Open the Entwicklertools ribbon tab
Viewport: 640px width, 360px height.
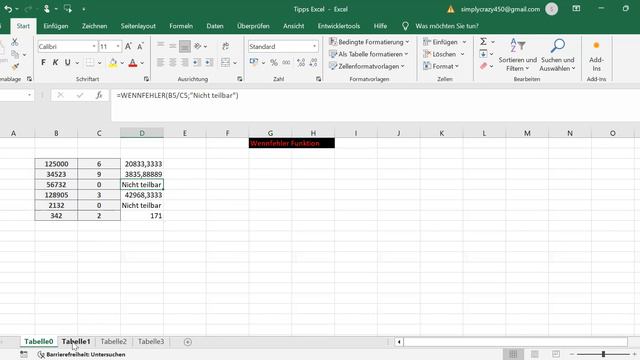(339, 26)
